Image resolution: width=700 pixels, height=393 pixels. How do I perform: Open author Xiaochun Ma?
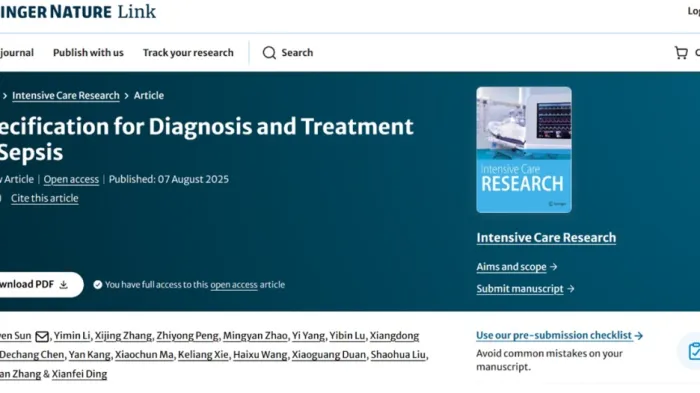[144, 355]
